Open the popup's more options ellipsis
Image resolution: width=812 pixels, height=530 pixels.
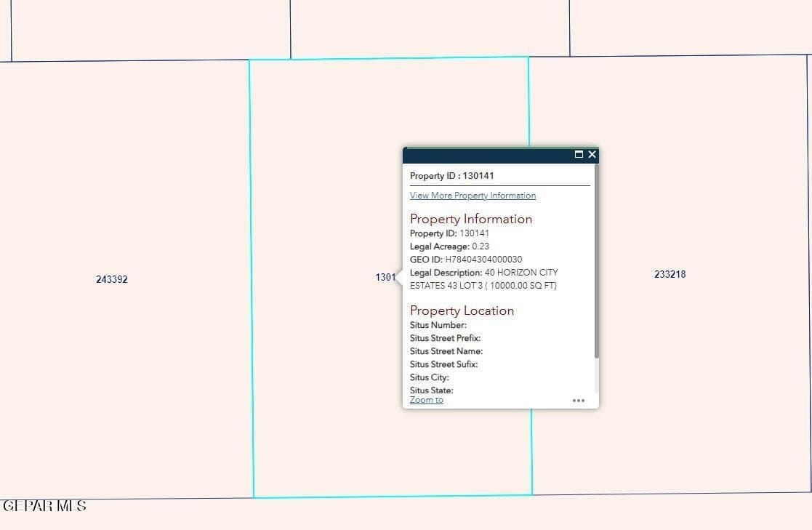click(579, 401)
